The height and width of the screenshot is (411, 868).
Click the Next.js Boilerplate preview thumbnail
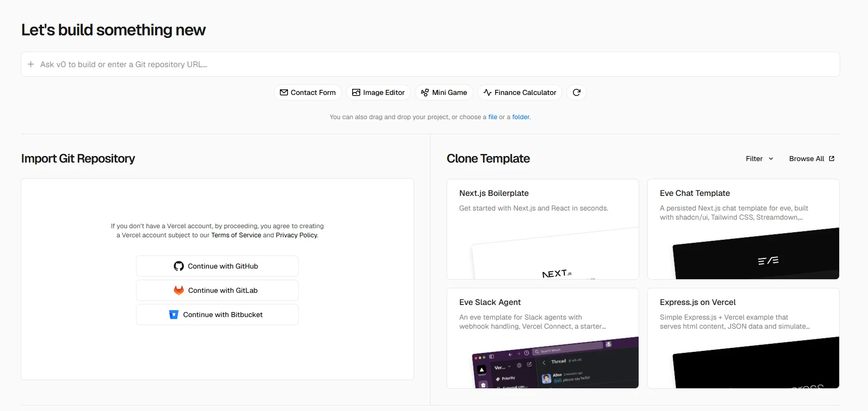pyautogui.click(x=555, y=253)
